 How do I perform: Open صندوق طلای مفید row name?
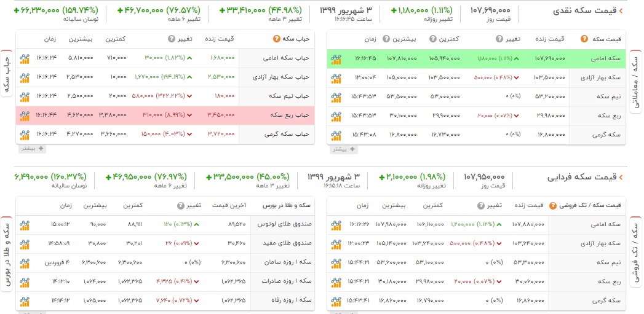(286, 243)
